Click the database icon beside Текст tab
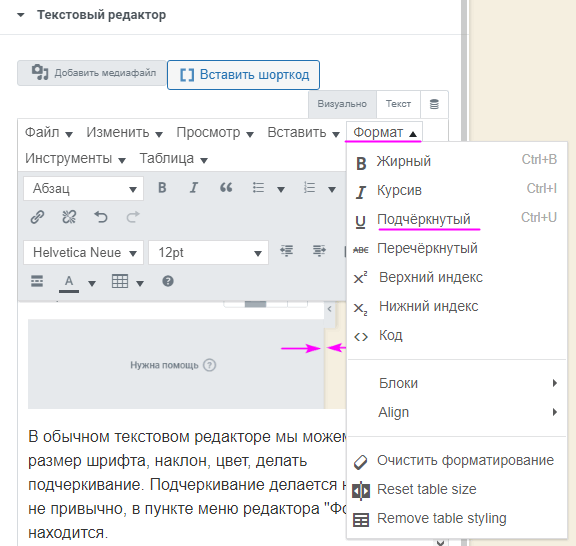 click(x=434, y=104)
